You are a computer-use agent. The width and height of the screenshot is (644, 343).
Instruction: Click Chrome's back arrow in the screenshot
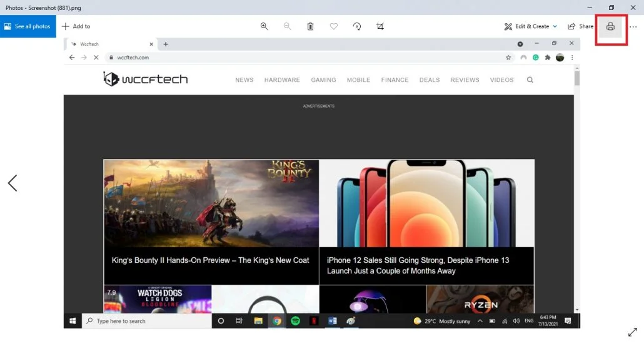point(72,58)
